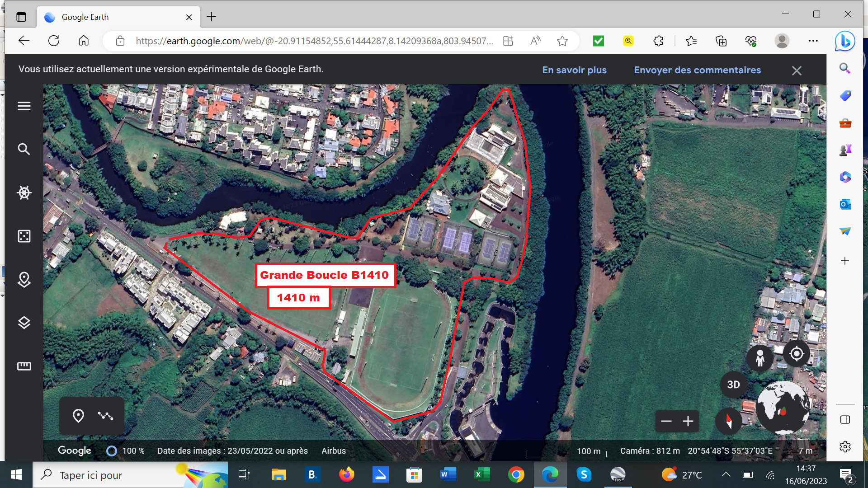The height and width of the screenshot is (488, 868).
Task: Toggle 3D view mode
Action: click(733, 385)
